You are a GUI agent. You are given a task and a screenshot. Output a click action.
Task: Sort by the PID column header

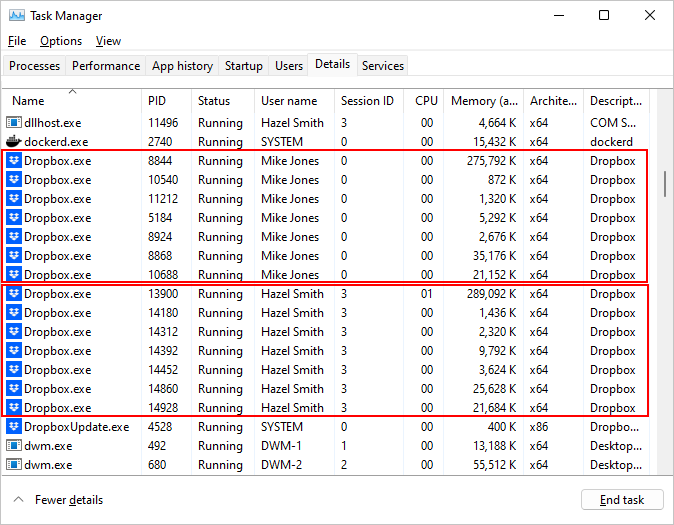pos(166,101)
